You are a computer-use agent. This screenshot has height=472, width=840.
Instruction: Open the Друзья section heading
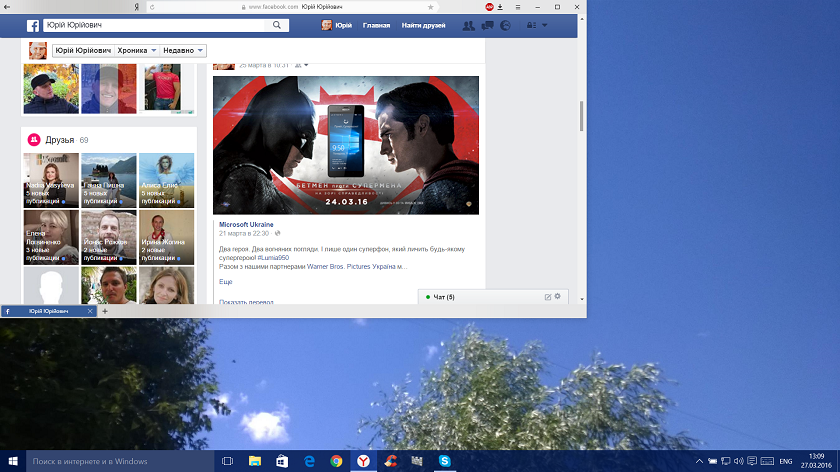(59, 140)
